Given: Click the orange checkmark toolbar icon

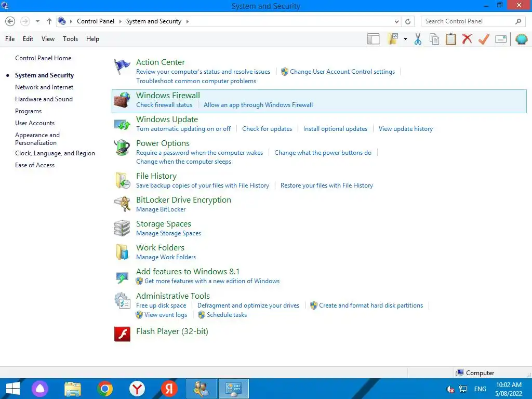Looking at the screenshot, I should 484,39.
